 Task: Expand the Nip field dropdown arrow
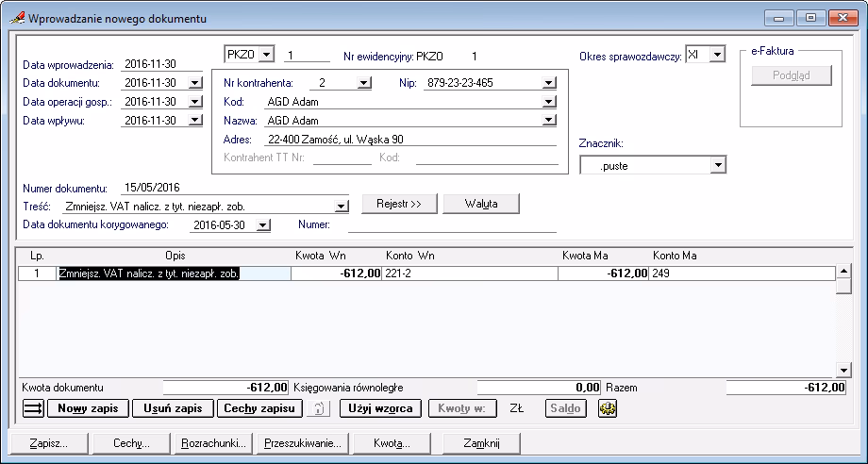point(549,83)
